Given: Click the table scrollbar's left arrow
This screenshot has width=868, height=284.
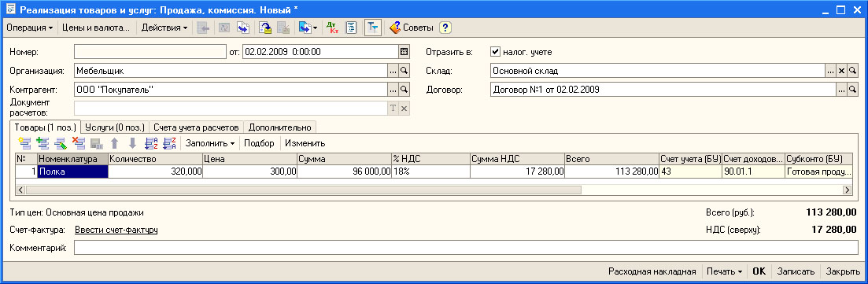Looking at the screenshot, I should (21, 190).
